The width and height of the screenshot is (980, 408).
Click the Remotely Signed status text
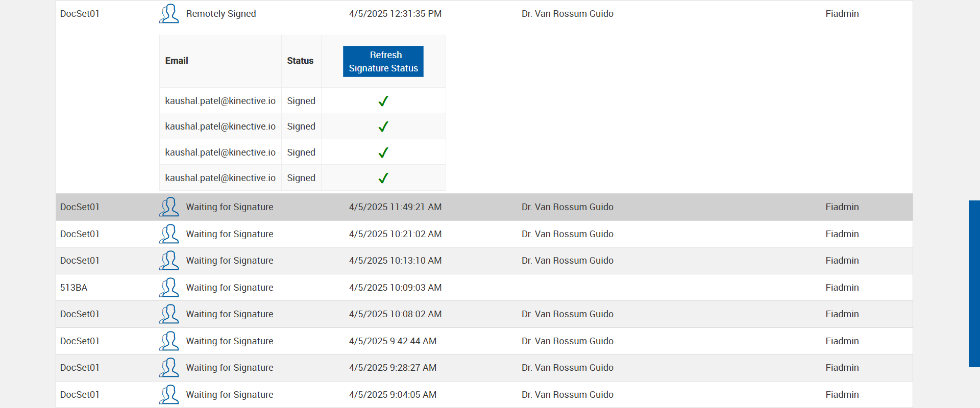tap(221, 14)
